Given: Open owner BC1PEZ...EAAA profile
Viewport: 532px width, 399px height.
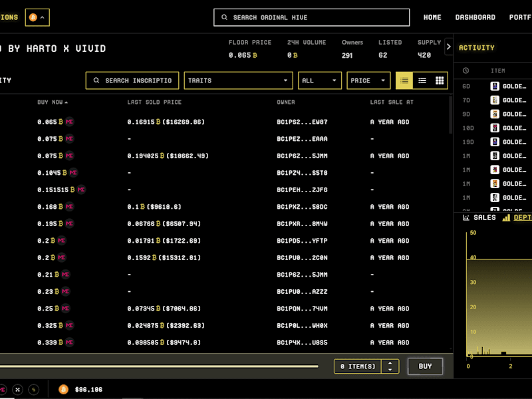Looking at the screenshot, I should point(302,139).
